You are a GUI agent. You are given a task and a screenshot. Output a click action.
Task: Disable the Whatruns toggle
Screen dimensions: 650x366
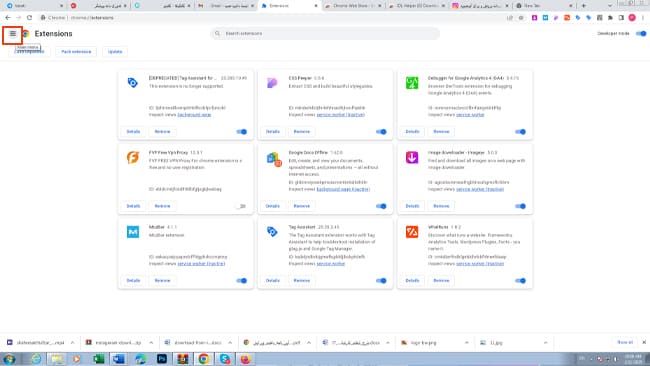point(521,281)
